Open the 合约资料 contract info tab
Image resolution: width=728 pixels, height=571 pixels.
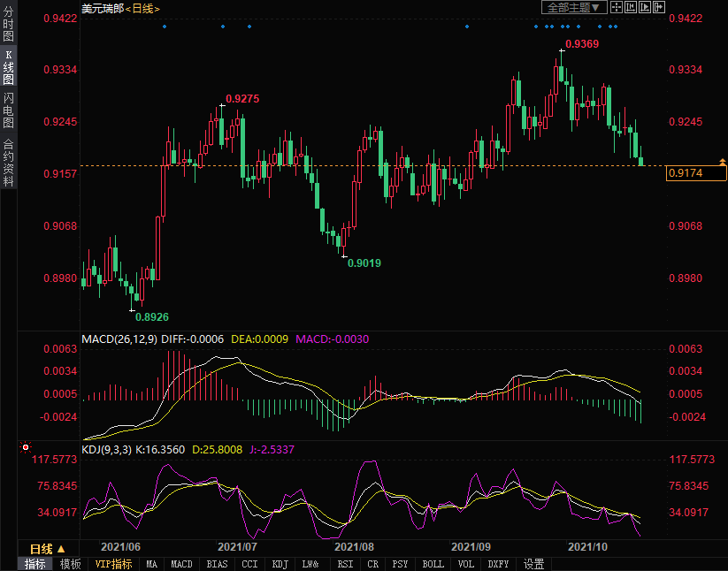[8, 163]
